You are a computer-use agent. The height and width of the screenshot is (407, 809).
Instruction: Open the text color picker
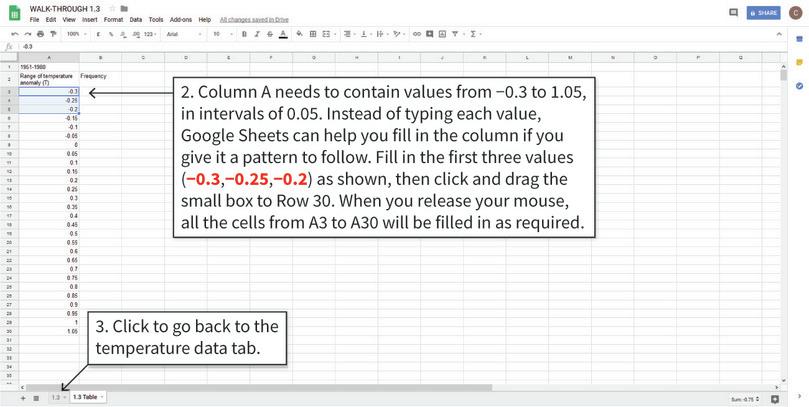click(x=283, y=34)
